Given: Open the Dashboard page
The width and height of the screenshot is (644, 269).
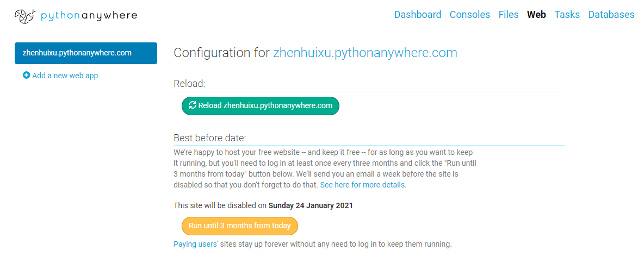Looking at the screenshot, I should click(x=418, y=15).
